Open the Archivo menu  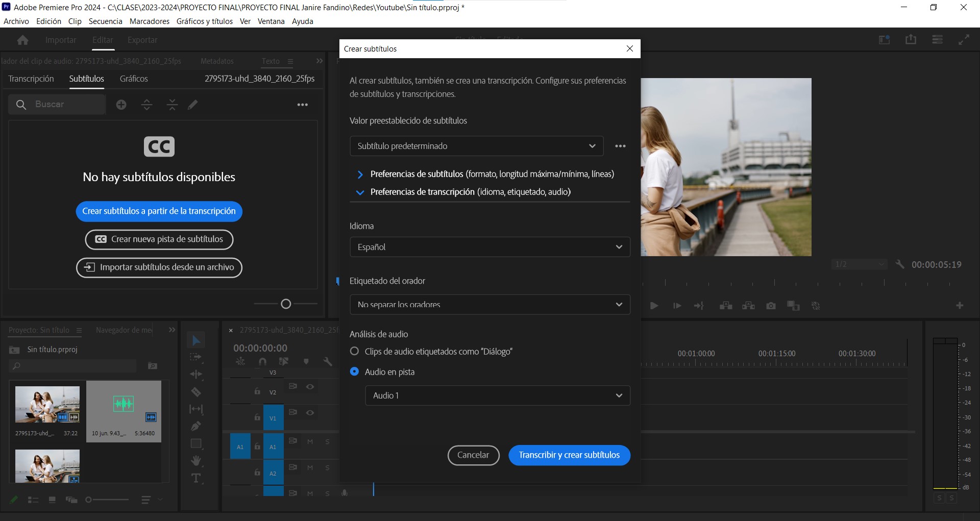(x=16, y=21)
